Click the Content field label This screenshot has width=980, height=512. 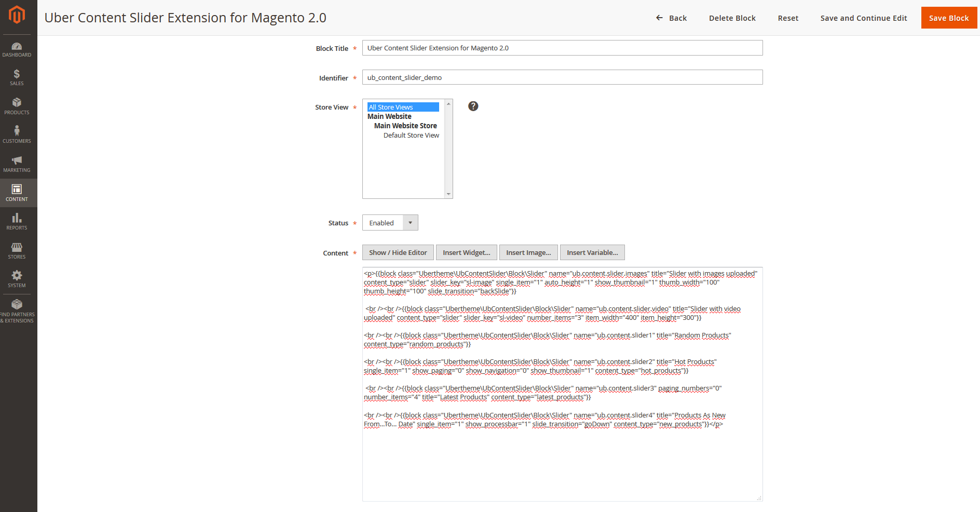point(335,253)
